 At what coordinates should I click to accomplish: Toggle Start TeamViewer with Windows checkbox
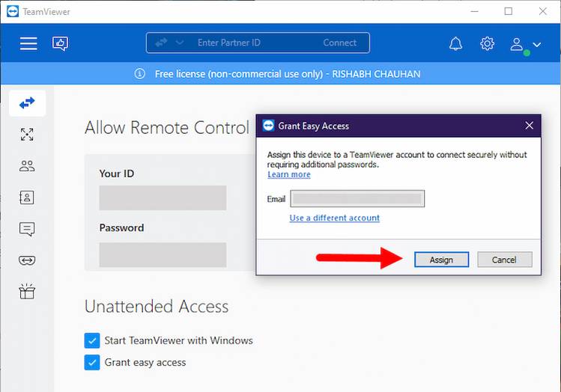pyautogui.click(x=92, y=341)
